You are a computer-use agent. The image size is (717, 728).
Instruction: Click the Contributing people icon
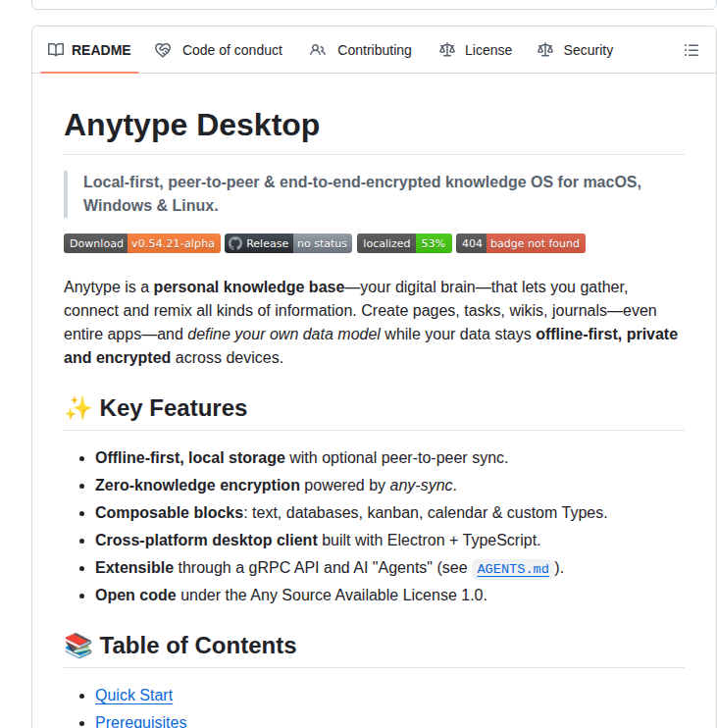[x=318, y=50]
